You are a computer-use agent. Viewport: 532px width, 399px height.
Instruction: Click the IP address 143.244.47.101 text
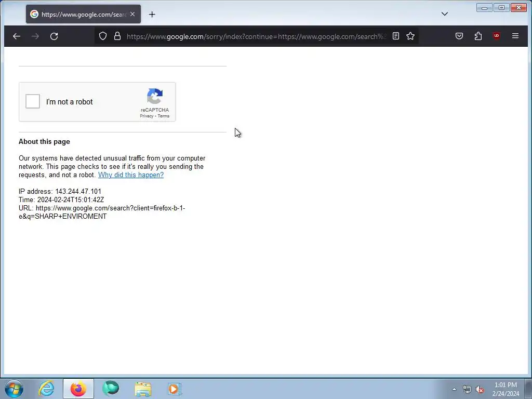point(60,191)
